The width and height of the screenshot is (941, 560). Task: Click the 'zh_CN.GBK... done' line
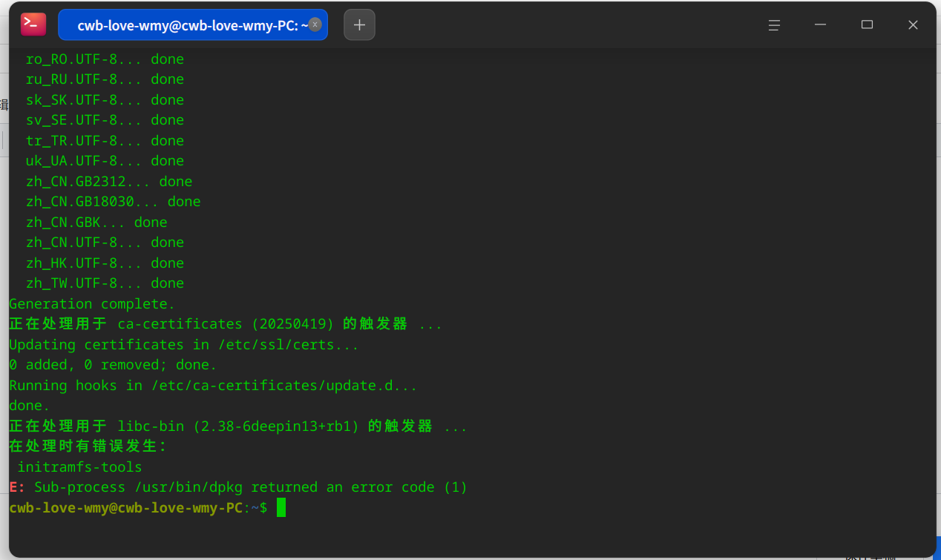tap(96, 223)
